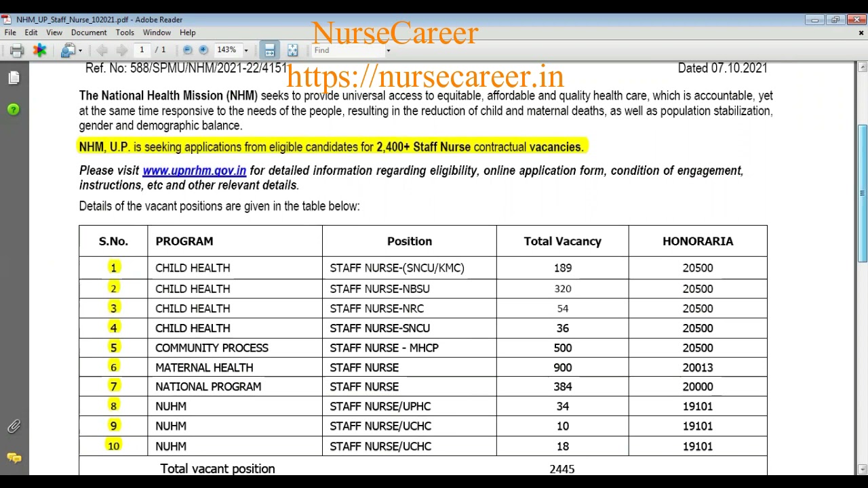Open the Edit menu
The height and width of the screenshot is (488, 868).
31,33
